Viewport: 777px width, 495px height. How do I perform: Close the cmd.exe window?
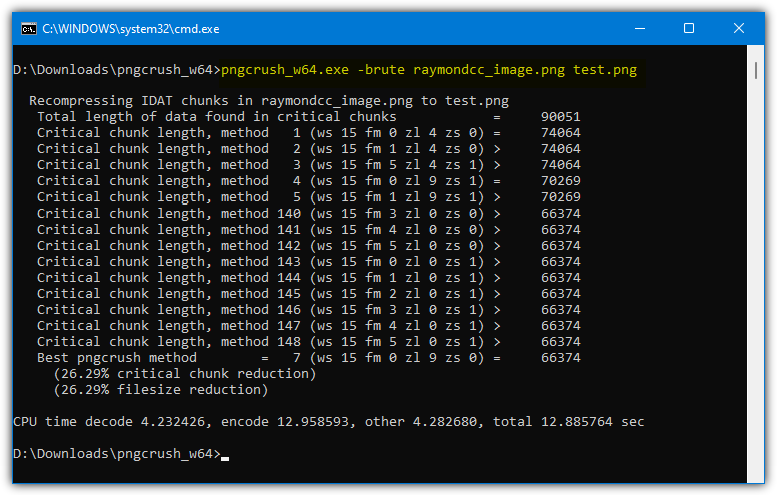point(739,29)
